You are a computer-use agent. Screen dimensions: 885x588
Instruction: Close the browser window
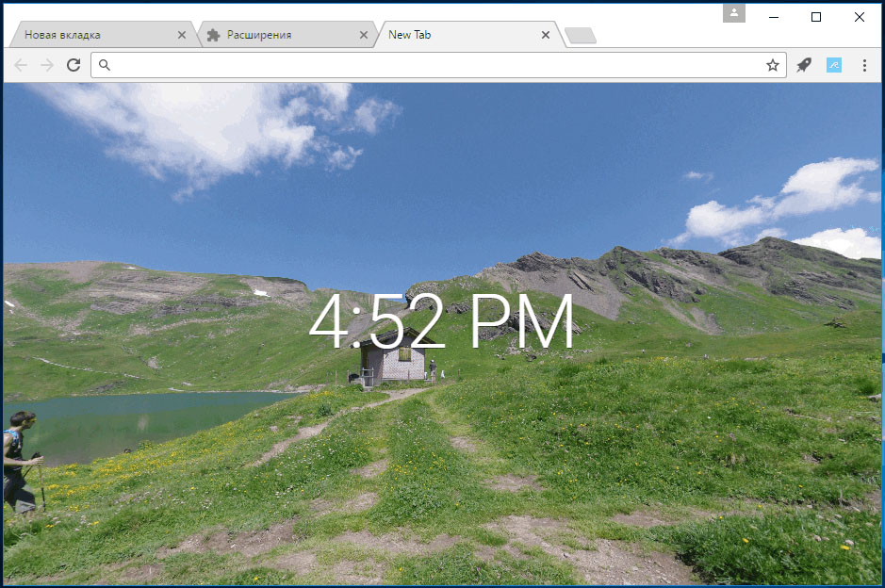[859, 18]
